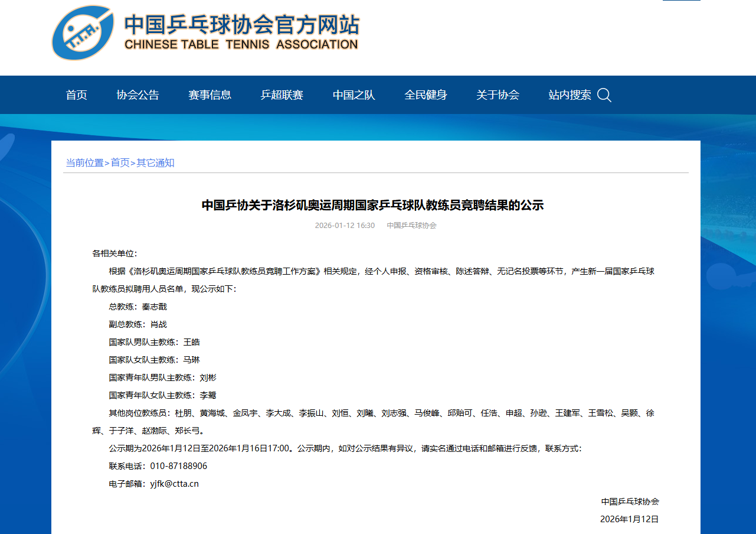Click the table tennis paddle logo icon

83,33
